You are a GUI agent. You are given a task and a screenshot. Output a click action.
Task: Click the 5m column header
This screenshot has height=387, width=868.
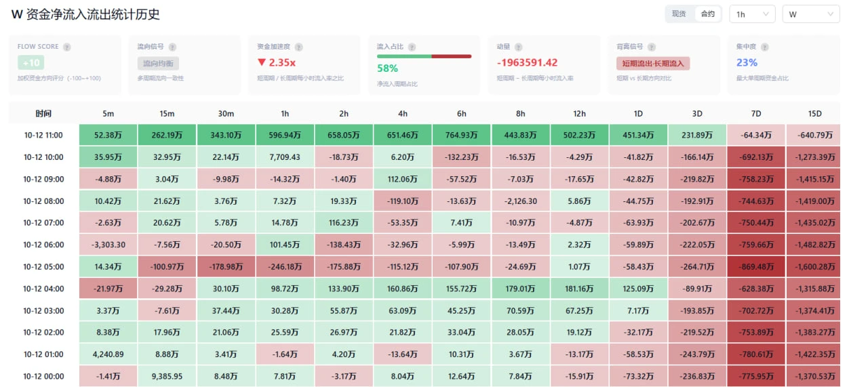coord(108,113)
